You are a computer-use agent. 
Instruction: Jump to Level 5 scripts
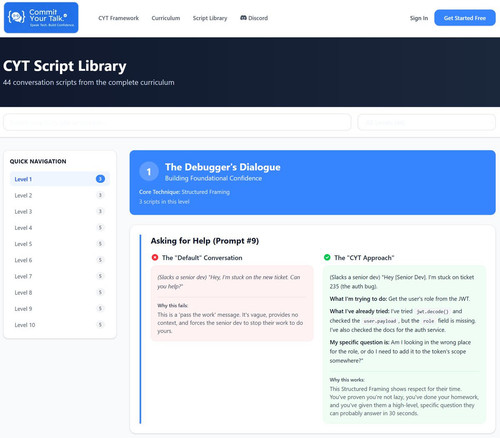(x=60, y=244)
